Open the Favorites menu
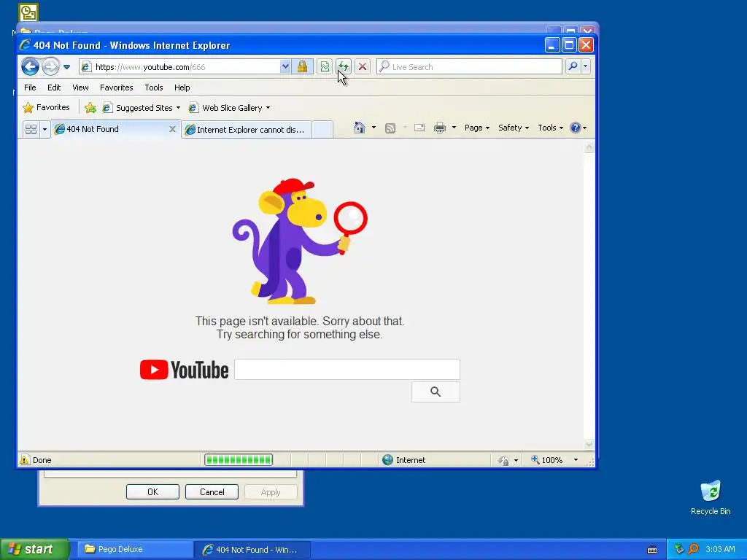 (x=116, y=87)
